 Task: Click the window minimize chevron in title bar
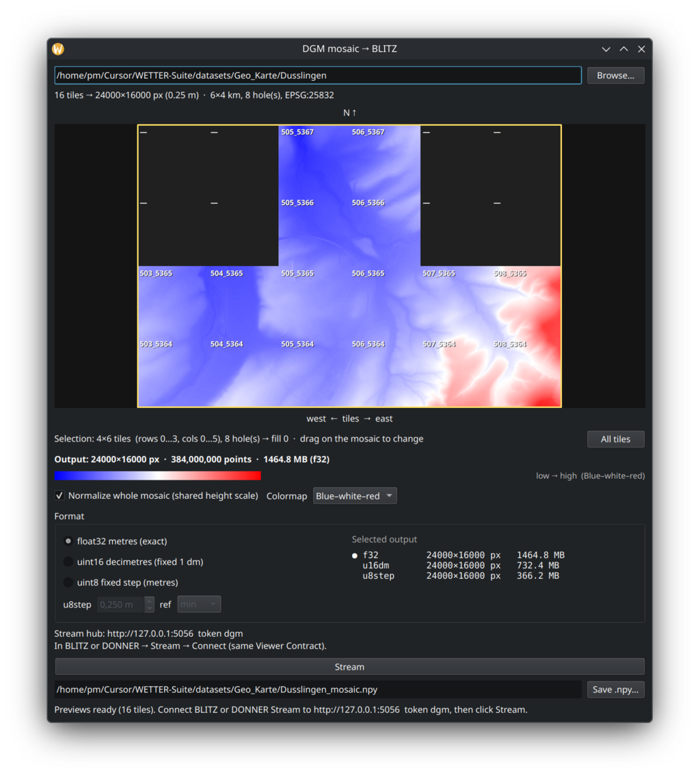pyautogui.click(x=606, y=49)
